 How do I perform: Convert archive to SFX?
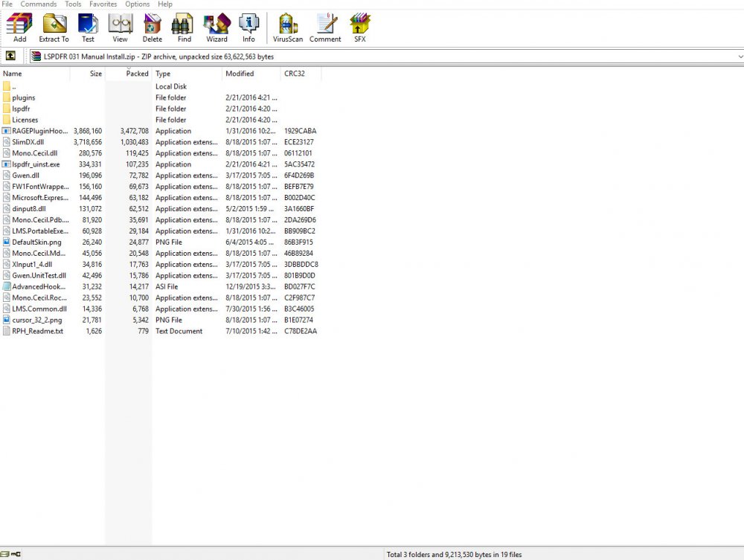pos(359,28)
